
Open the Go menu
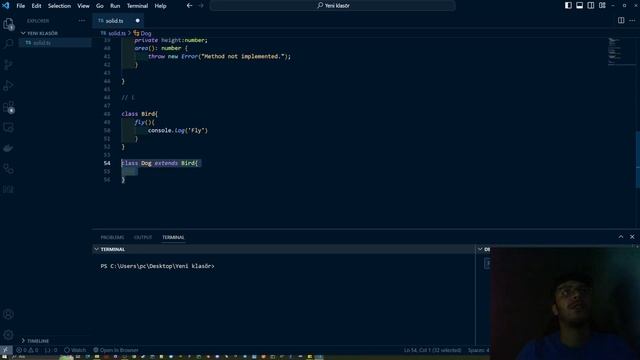[100, 6]
